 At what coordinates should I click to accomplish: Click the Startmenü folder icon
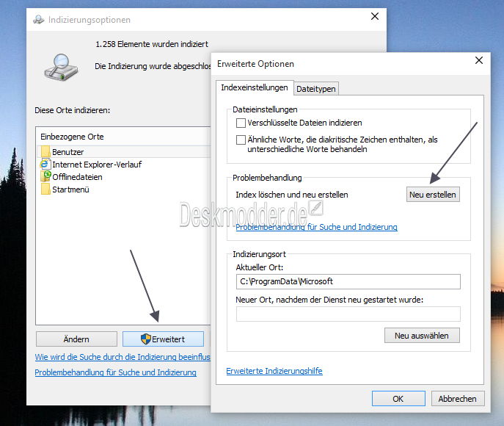(45, 189)
